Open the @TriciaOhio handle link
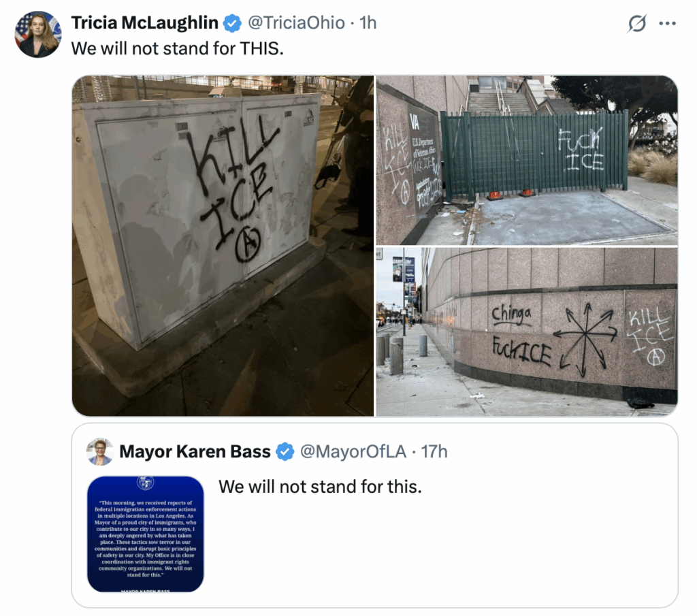697x616 pixels. click(296, 22)
